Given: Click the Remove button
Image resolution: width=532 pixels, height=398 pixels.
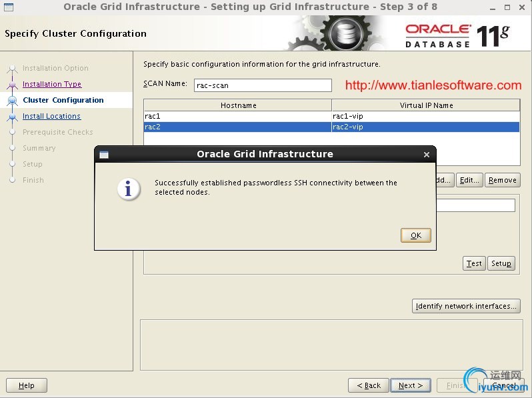Looking at the screenshot, I should (x=503, y=180).
